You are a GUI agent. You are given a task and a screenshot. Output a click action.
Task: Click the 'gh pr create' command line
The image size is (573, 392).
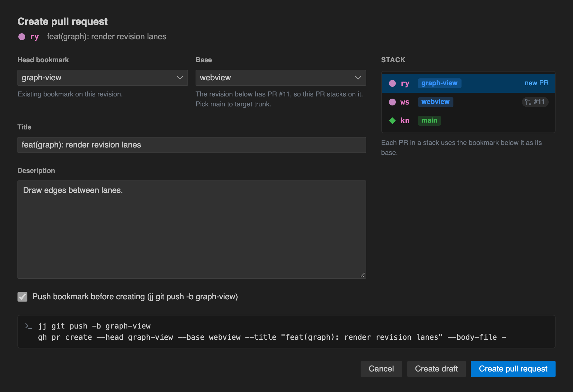coord(272,337)
